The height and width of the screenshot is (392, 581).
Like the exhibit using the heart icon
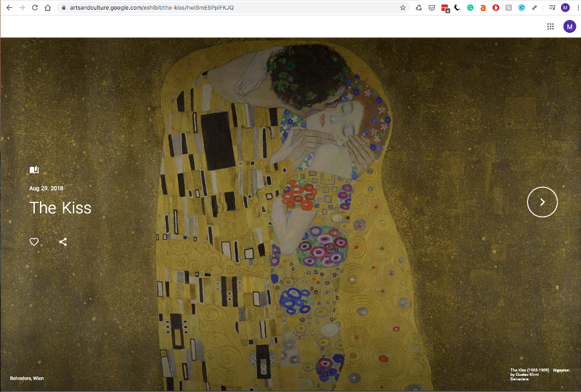[34, 242]
